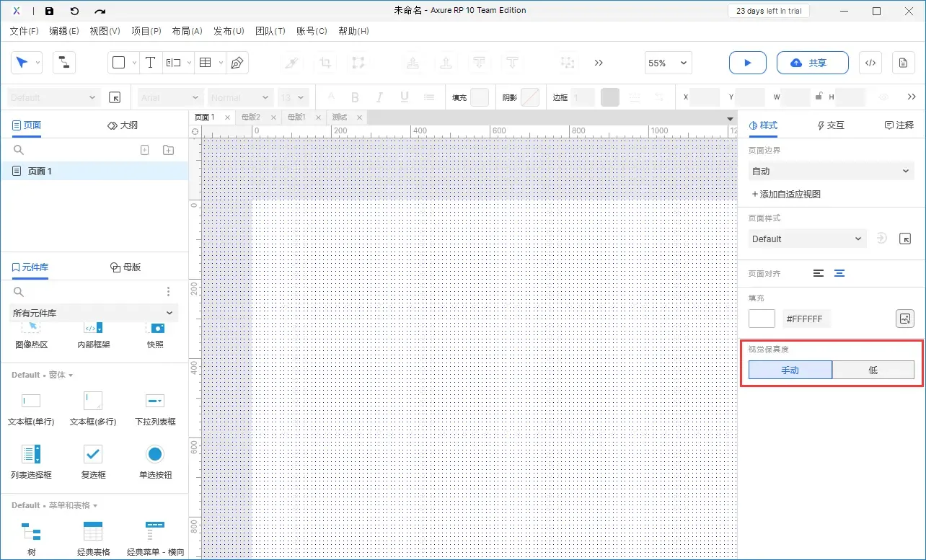Set 视觉保真度 to 低
Image resolution: width=926 pixels, height=560 pixels.
pos(873,370)
